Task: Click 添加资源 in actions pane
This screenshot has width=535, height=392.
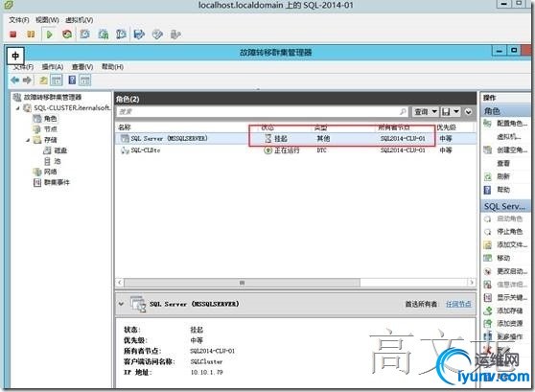Action: point(509,323)
